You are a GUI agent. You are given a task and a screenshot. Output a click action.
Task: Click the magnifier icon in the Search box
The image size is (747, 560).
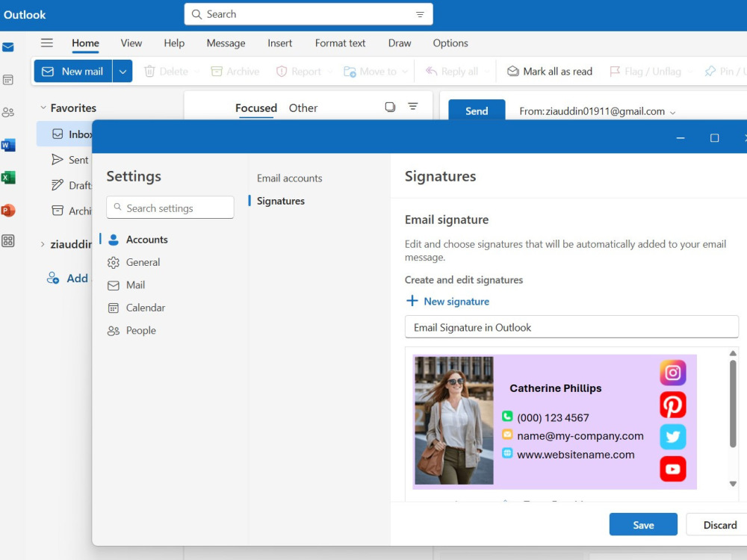click(x=196, y=14)
